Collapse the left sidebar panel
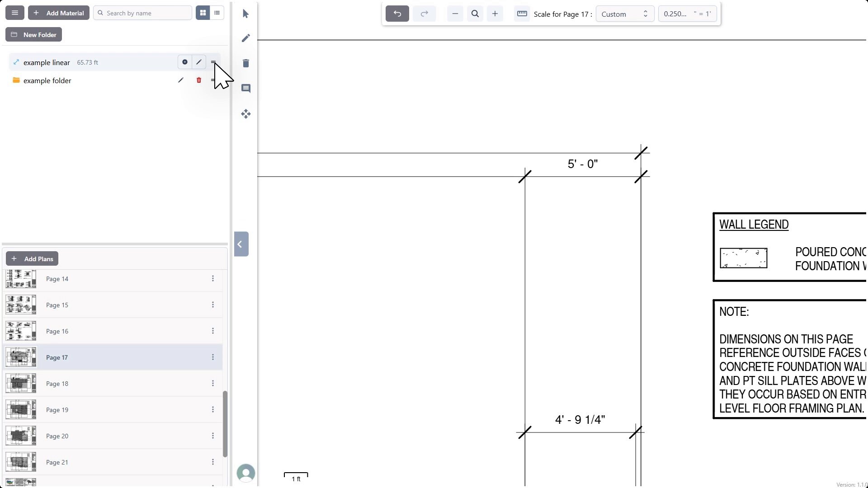 pos(241,244)
